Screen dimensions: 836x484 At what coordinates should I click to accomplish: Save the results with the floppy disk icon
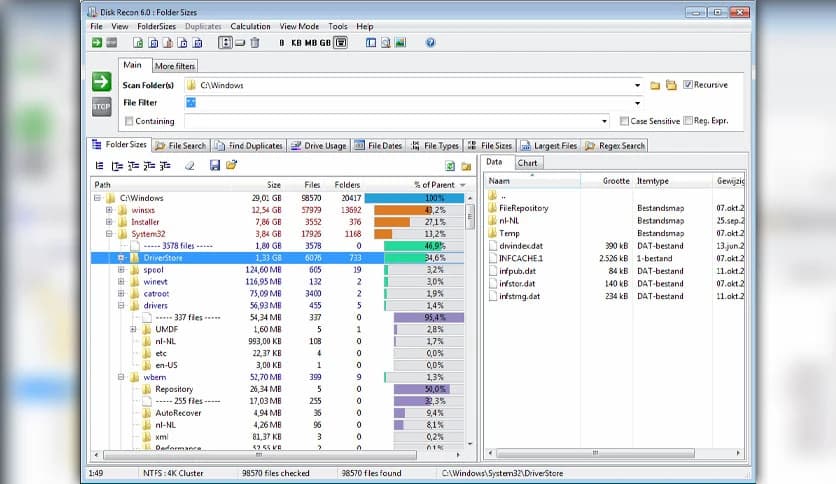215,165
